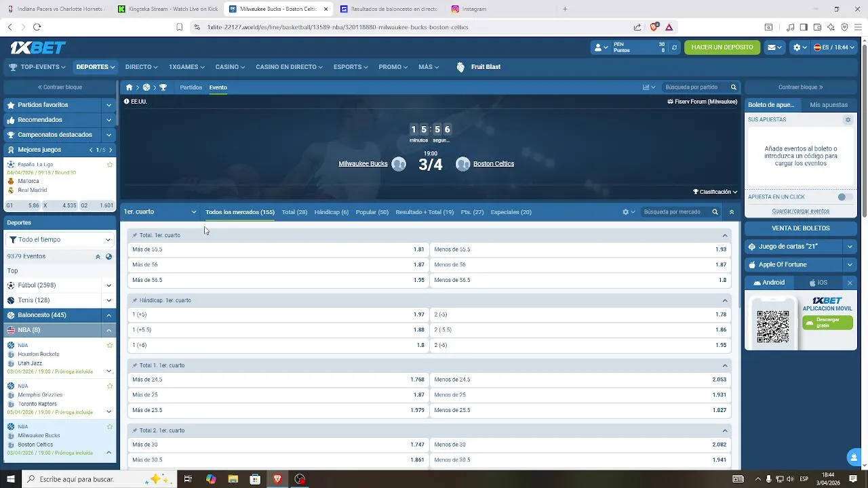Open the Boston Celtics team link

(x=494, y=164)
